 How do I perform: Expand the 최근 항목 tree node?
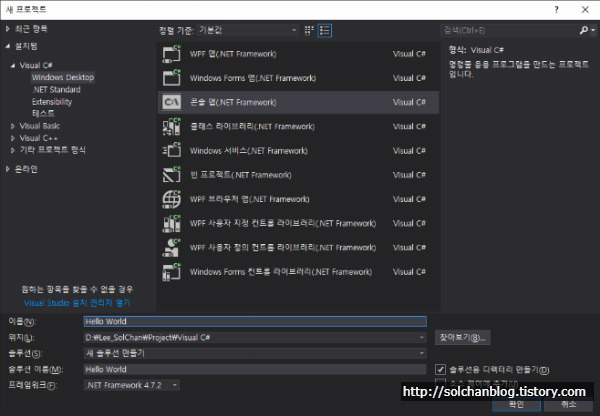tap(7, 29)
